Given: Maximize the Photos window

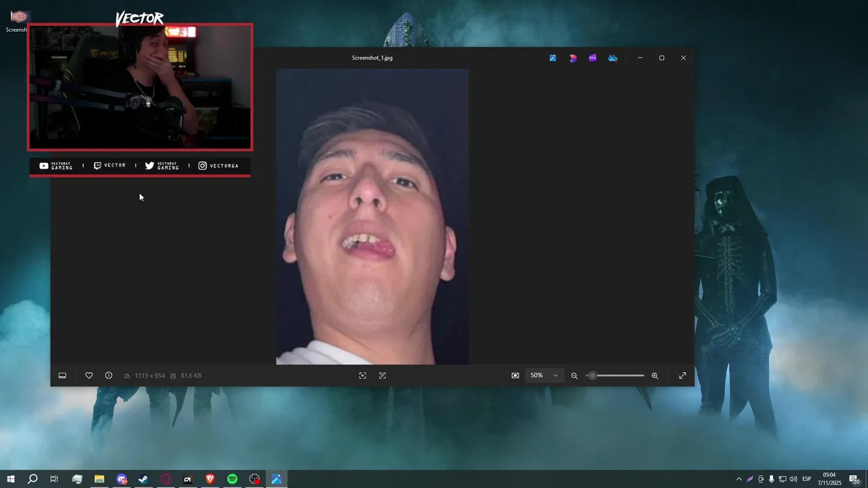Looking at the screenshot, I should [662, 58].
